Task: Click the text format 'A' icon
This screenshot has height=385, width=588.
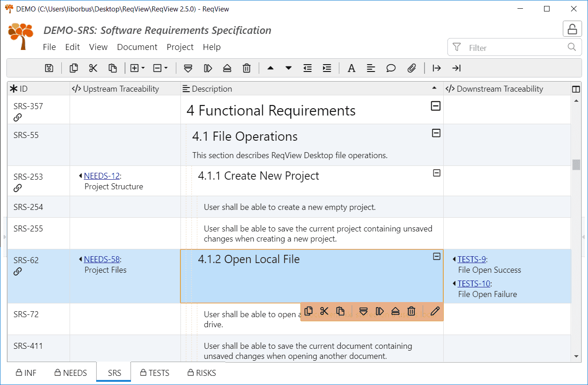Action: click(x=351, y=68)
